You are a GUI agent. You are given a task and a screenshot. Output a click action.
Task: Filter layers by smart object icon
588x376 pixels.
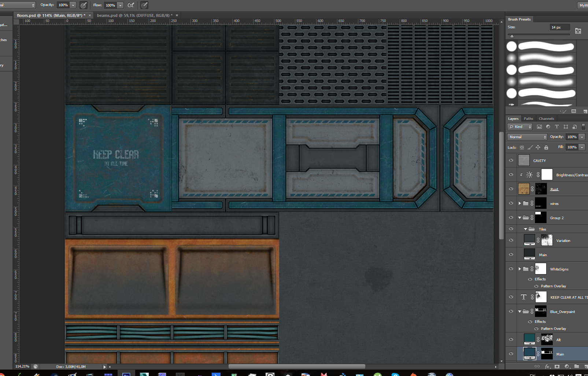tap(574, 127)
